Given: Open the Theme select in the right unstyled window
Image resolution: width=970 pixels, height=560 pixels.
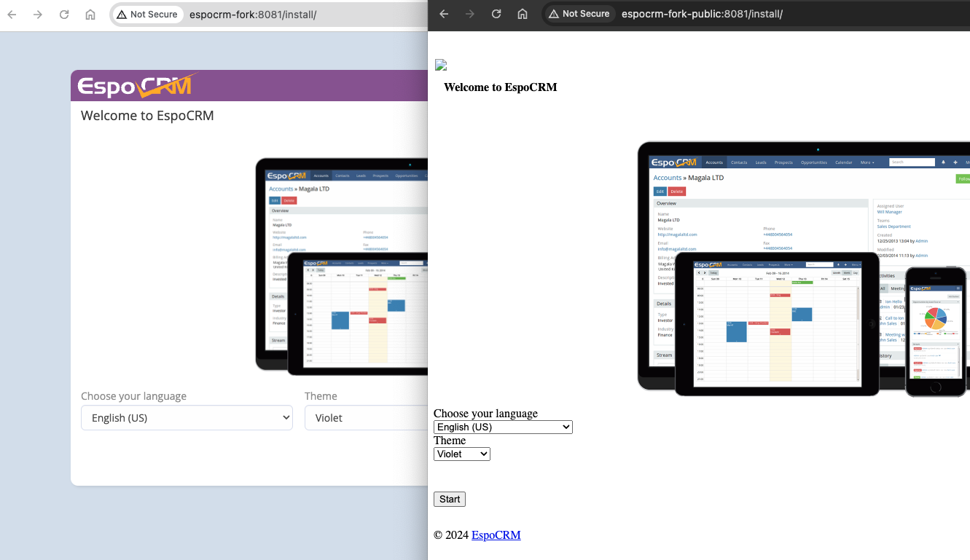Looking at the screenshot, I should 462,454.
